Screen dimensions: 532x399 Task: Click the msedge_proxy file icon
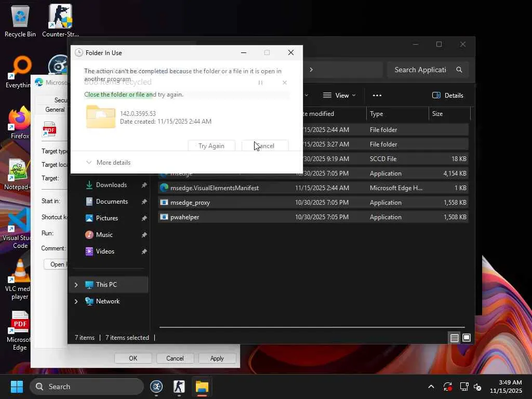coord(164,203)
